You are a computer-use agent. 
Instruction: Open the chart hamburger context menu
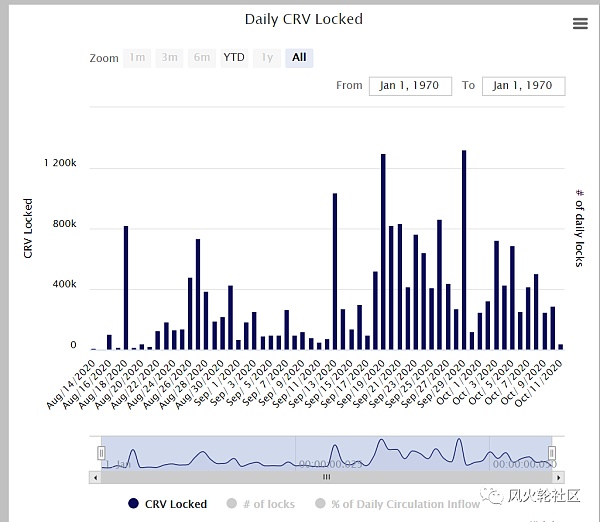pyautogui.click(x=580, y=24)
